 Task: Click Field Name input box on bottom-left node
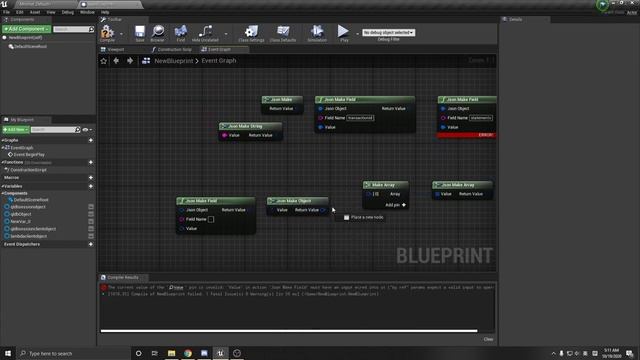click(211, 220)
